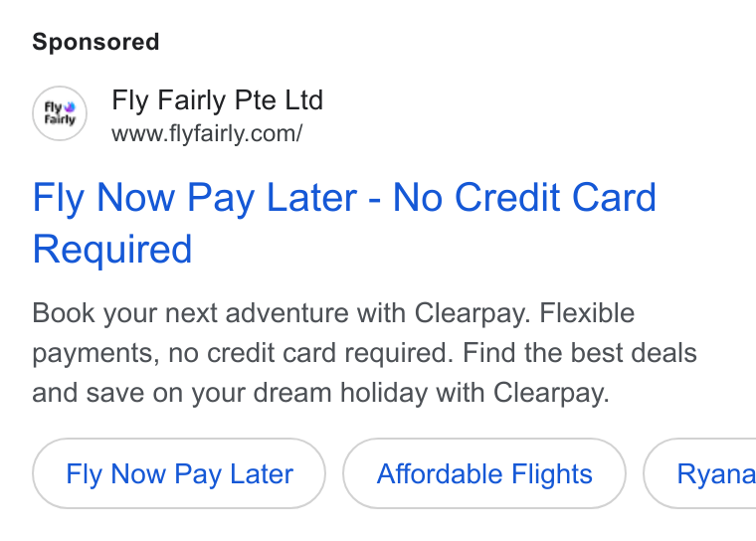
Task: Click the word "Flights" in the Affordable Flights chip
Action: pos(551,473)
